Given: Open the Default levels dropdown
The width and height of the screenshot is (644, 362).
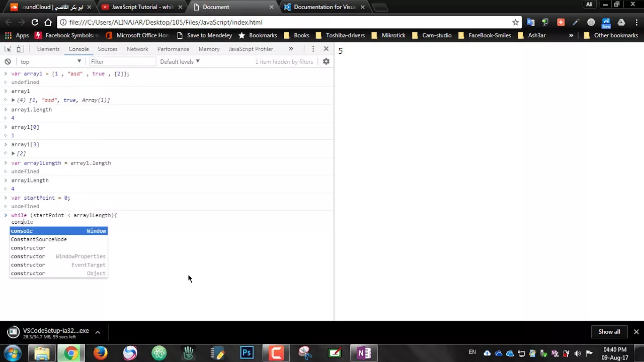Looking at the screenshot, I should point(180,61).
